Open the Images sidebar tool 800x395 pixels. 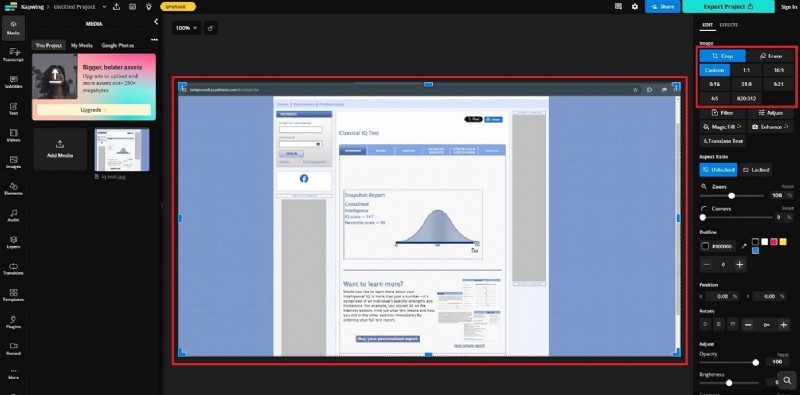click(x=13, y=162)
